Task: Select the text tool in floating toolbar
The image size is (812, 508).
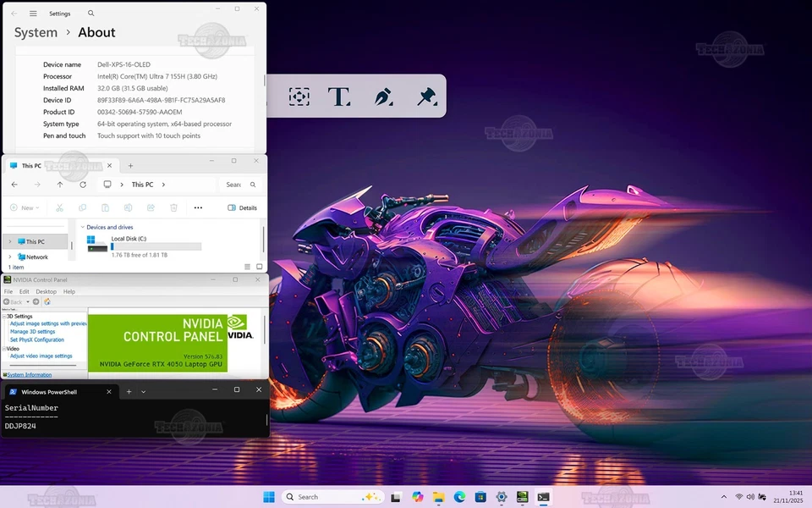Action: pos(339,97)
